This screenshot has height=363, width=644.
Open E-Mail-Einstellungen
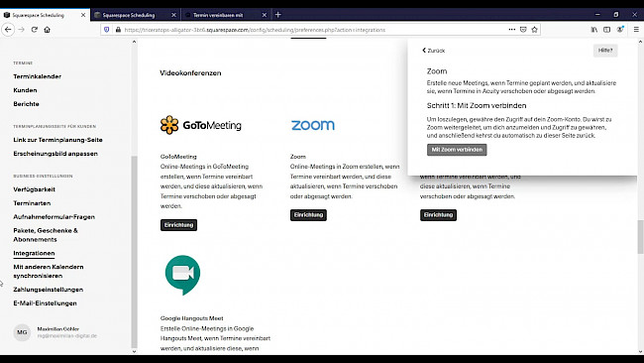[x=46, y=303]
